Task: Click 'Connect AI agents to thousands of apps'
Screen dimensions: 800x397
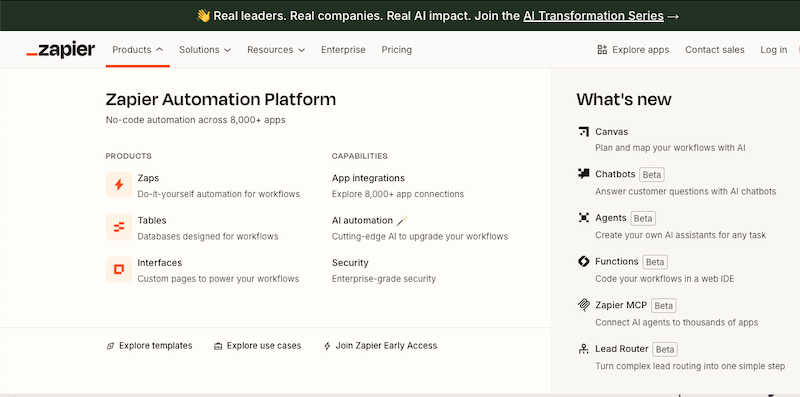Action: 677,322
